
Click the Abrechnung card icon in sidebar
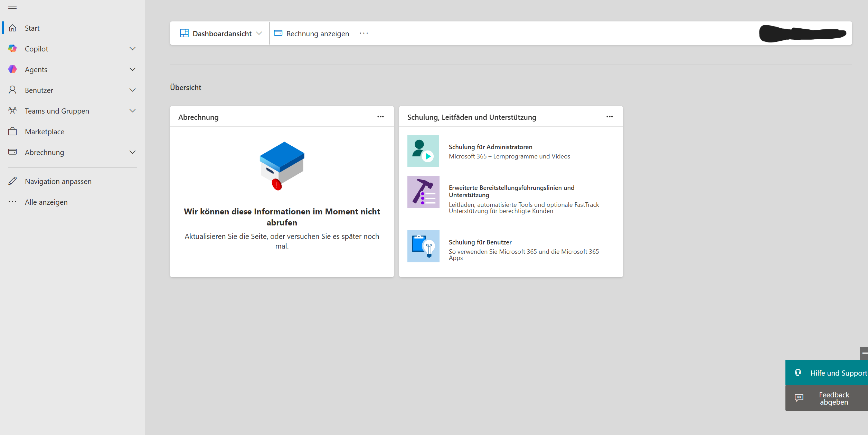click(12, 152)
